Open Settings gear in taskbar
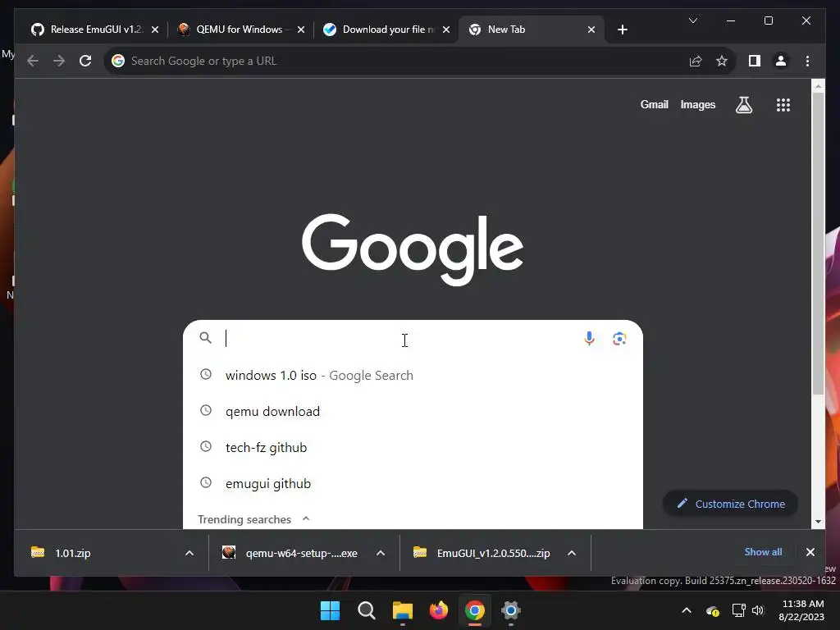Viewport: 840px width, 630px height. tap(511, 610)
